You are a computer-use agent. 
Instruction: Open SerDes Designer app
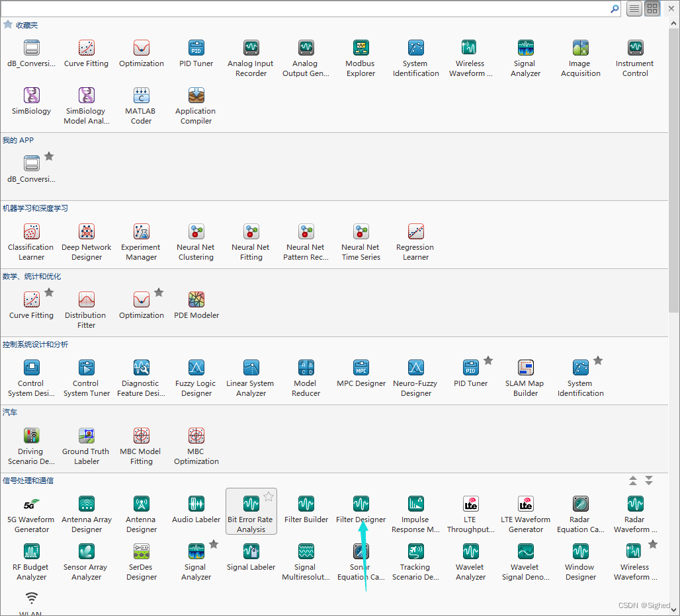(x=141, y=562)
